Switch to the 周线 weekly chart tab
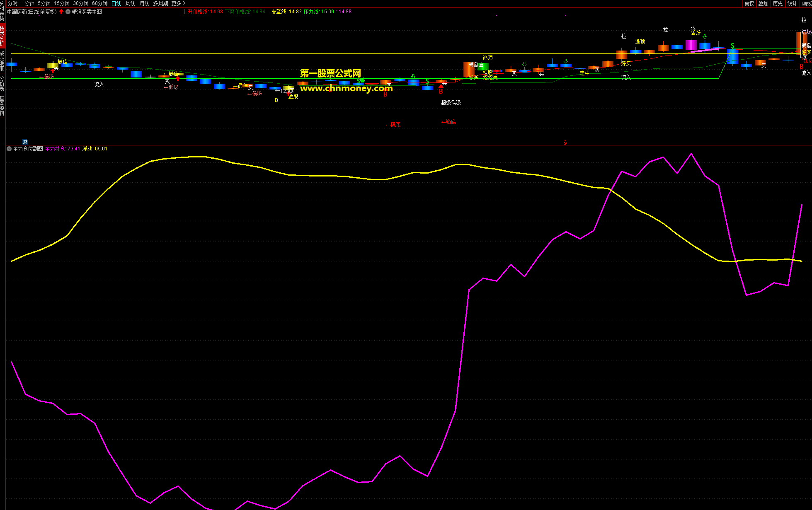The image size is (812, 510). tap(131, 3)
